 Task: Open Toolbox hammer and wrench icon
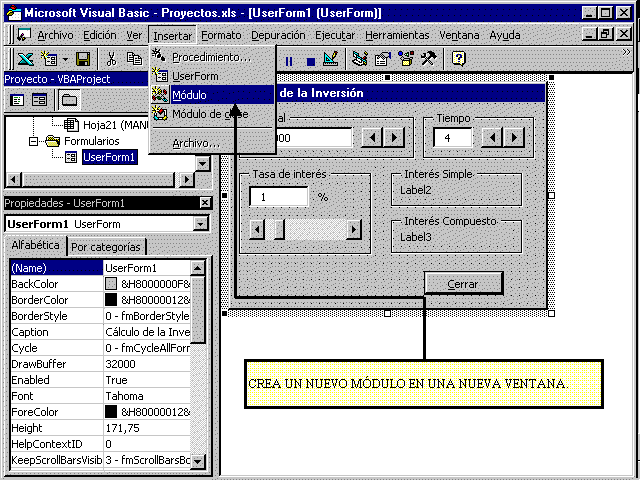(x=429, y=59)
